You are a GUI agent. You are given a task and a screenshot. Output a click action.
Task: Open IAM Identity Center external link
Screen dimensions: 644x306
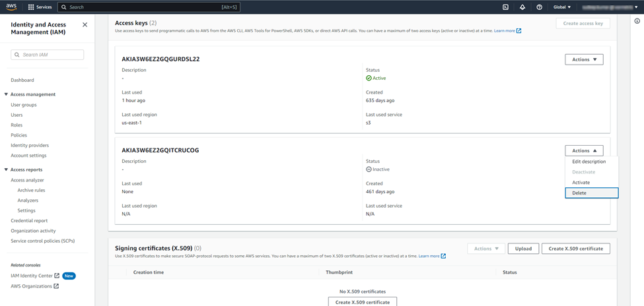tap(35, 276)
